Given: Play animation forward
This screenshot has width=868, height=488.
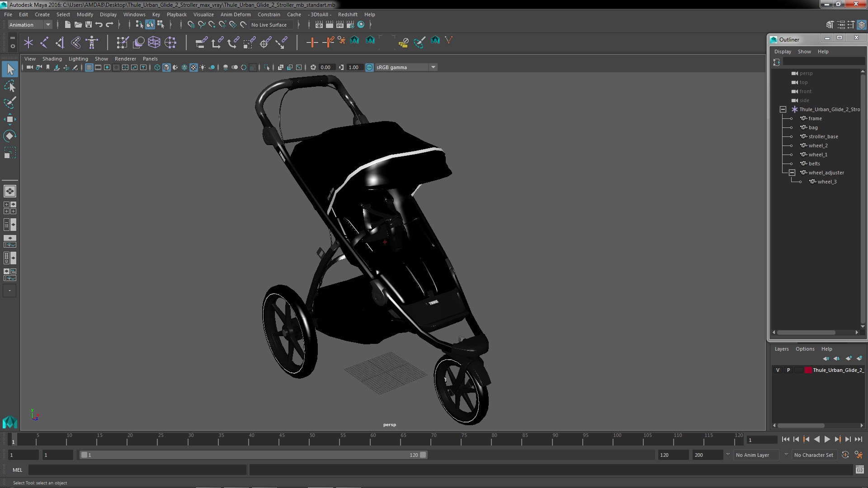Looking at the screenshot, I should [827, 439].
